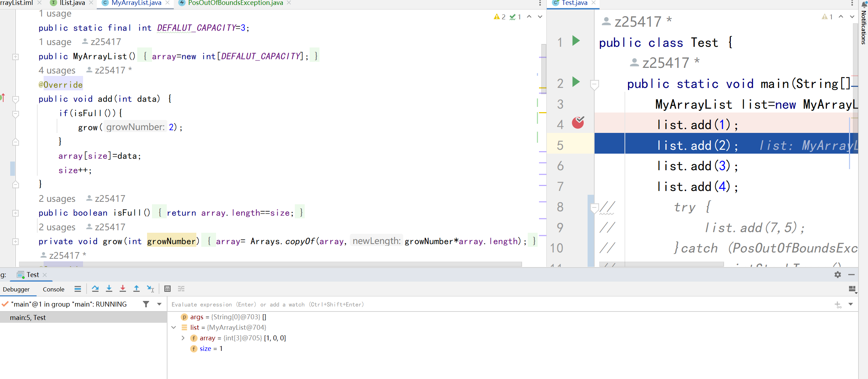The image size is (868, 379).
Task: Click the warnings count in MyArrayList editor
Action: (x=500, y=17)
